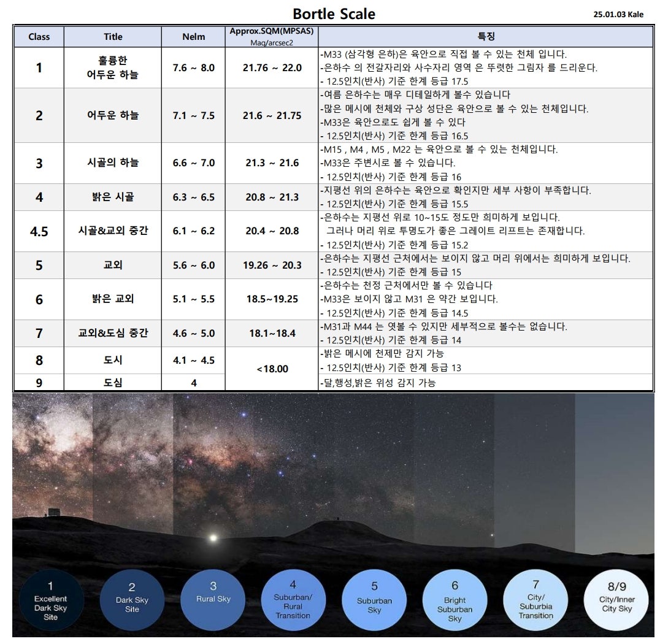Click the '도심' title cell in row 9
660x644 pixels.
pyautogui.click(x=113, y=383)
